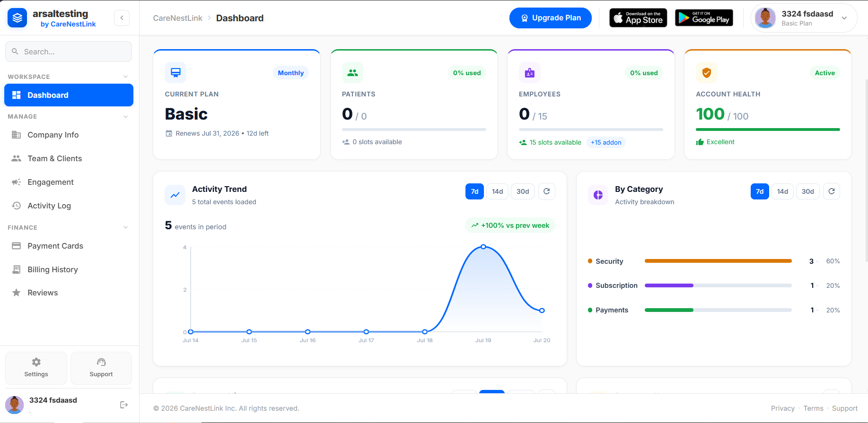This screenshot has width=868, height=423.
Task: Collapse the MANAGE section
Action: (x=125, y=117)
